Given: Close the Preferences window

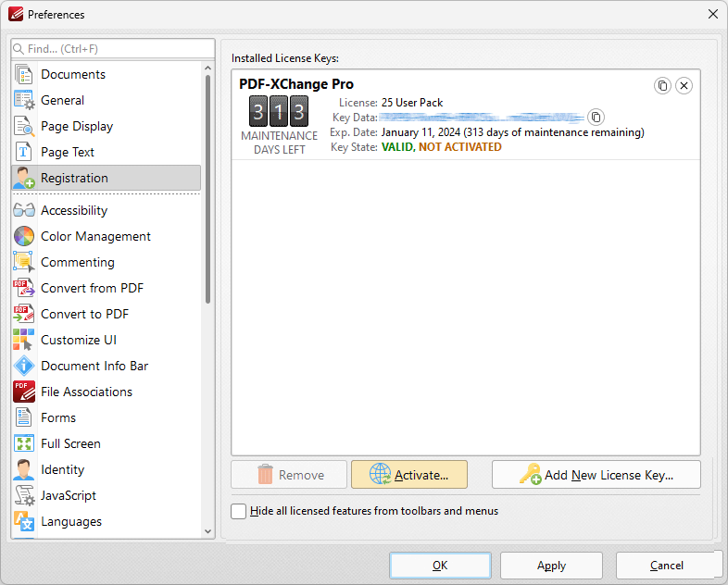Looking at the screenshot, I should click(713, 15).
